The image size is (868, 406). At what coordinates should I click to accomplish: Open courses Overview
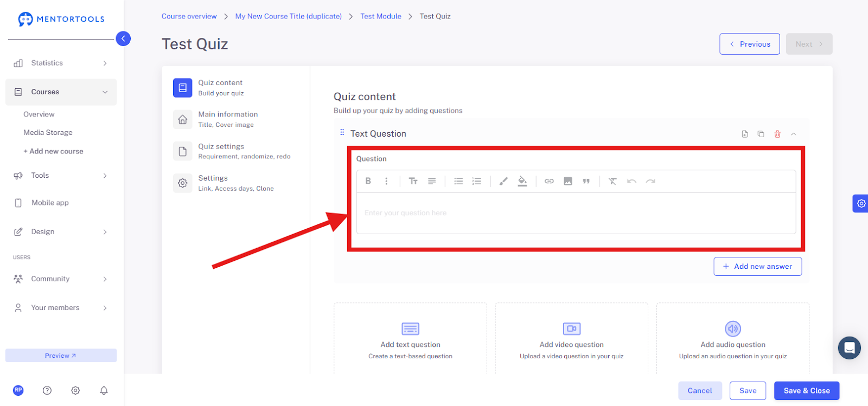coord(39,114)
